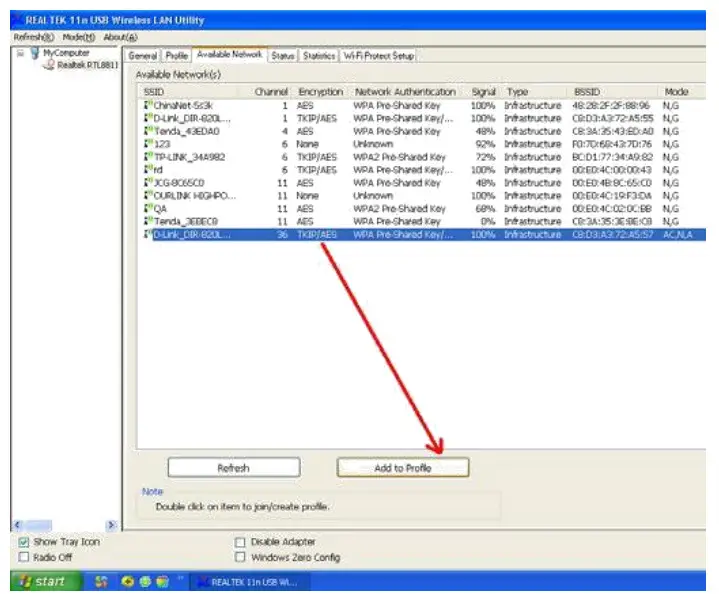Check the Disable Adapter option
Screen dimensions: 719x594
click(240, 542)
